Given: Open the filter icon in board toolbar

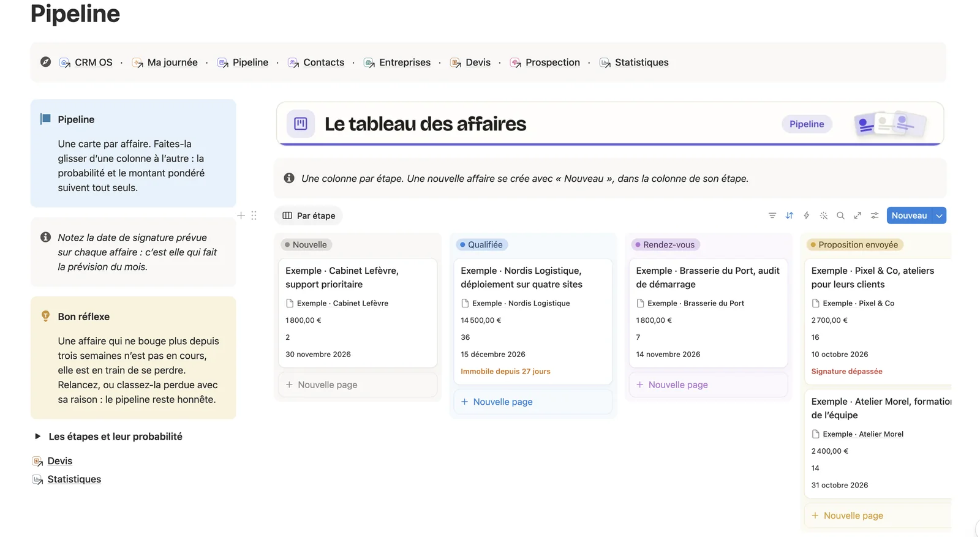Looking at the screenshot, I should (x=772, y=216).
